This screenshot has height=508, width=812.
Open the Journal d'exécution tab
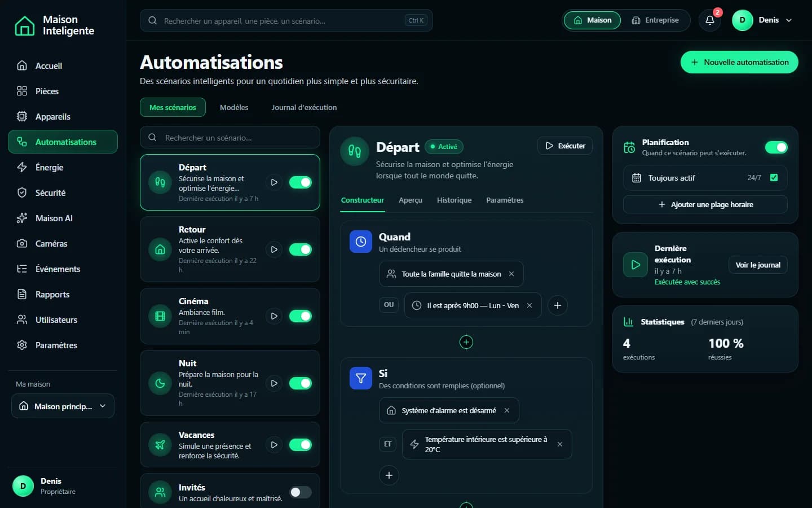point(304,107)
